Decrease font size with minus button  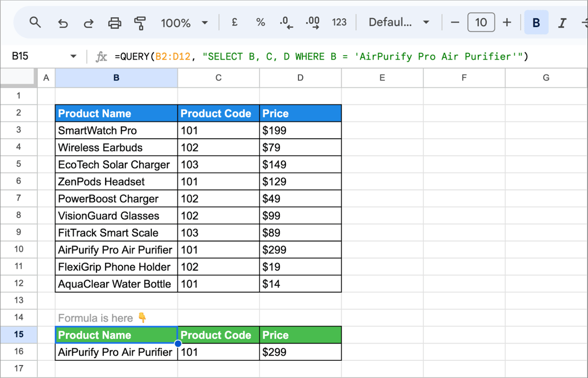(455, 23)
